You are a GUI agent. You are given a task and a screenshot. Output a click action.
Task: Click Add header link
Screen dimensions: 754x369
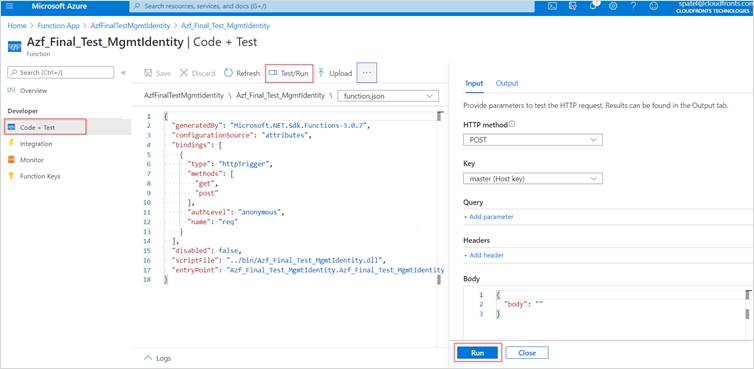coord(484,255)
